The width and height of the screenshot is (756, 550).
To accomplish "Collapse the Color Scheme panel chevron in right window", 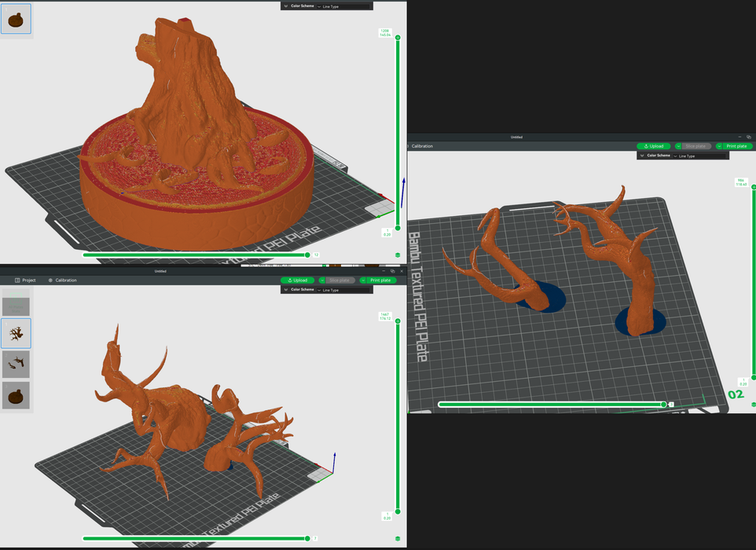I will tap(642, 156).
